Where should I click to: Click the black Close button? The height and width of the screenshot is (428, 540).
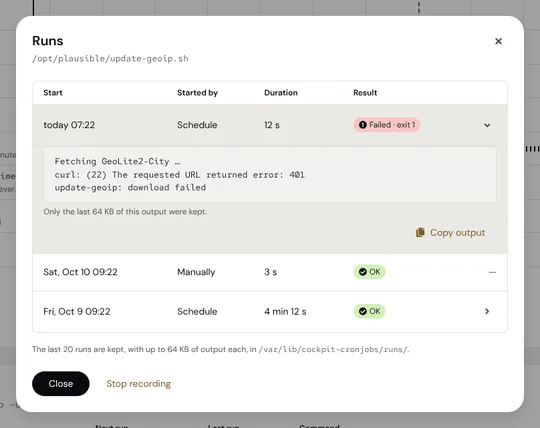tap(61, 384)
